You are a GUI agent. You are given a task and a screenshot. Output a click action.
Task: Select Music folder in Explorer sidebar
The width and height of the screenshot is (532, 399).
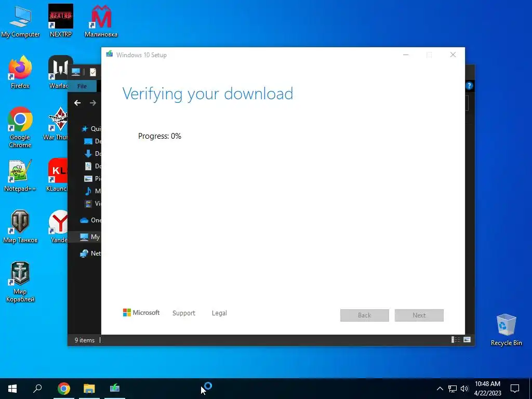point(92,191)
